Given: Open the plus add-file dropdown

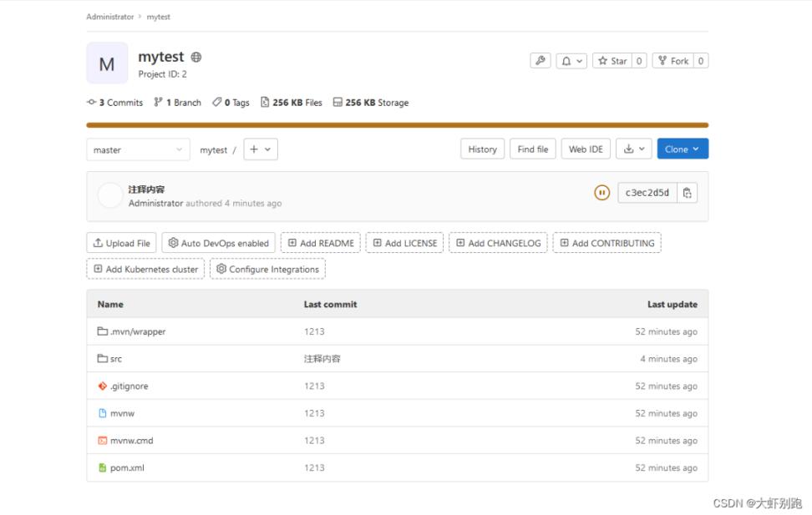Looking at the screenshot, I should [260, 150].
